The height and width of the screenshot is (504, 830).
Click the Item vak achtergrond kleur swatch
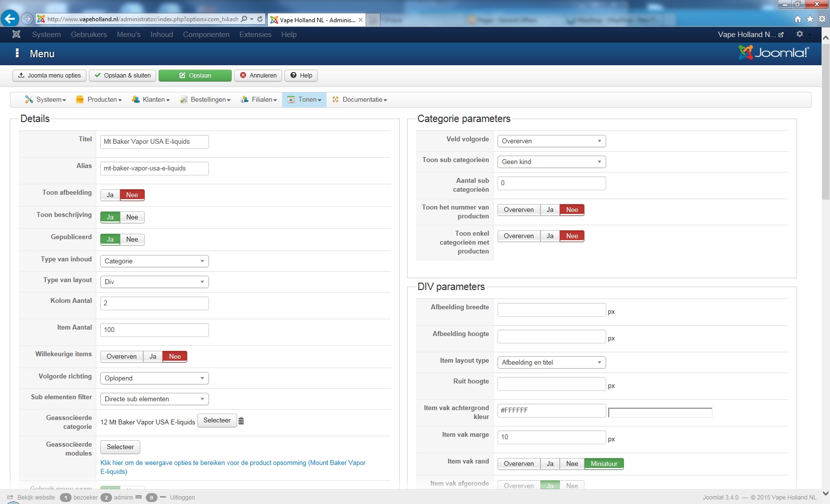pos(660,412)
